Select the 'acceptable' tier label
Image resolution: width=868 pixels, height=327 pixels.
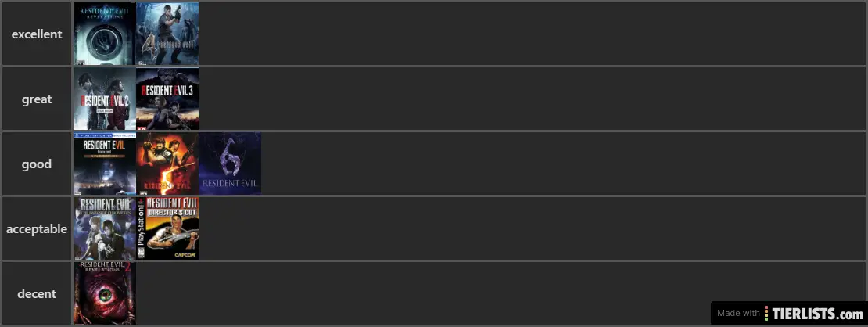[37, 228]
